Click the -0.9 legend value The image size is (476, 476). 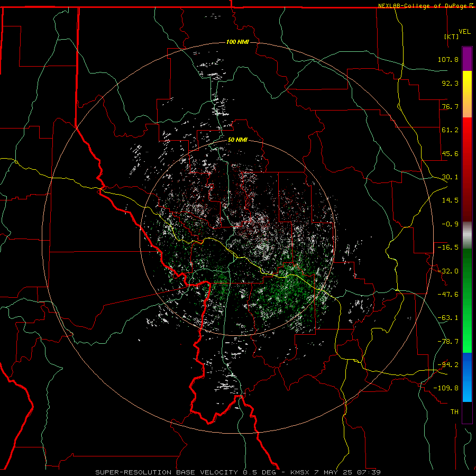pyautogui.click(x=450, y=224)
